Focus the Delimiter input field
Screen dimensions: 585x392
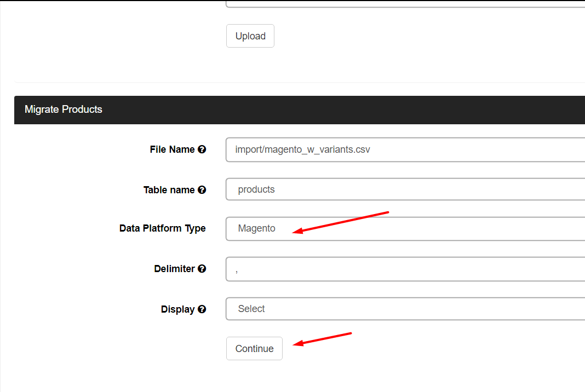[405, 269]
